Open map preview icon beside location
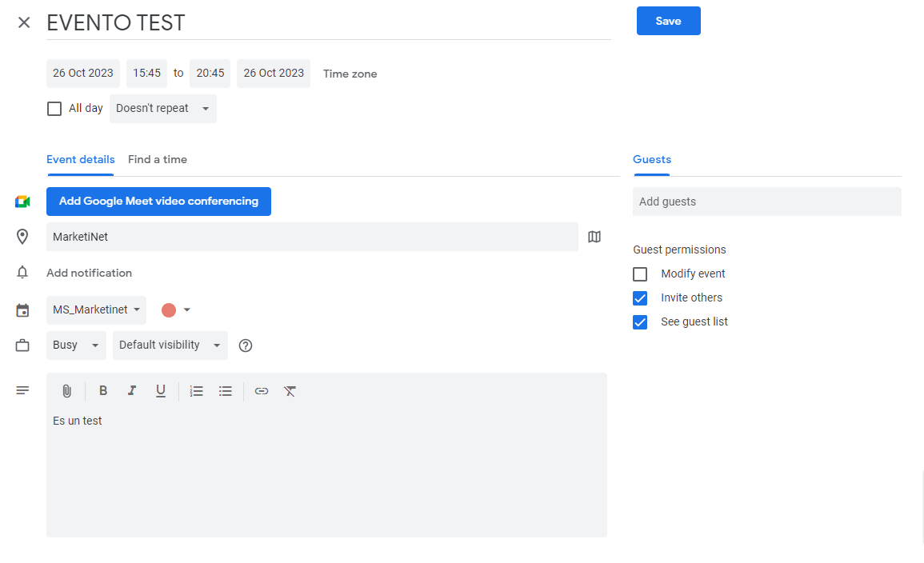This screenshot has height=563, width=924. (x=594, y=237)
